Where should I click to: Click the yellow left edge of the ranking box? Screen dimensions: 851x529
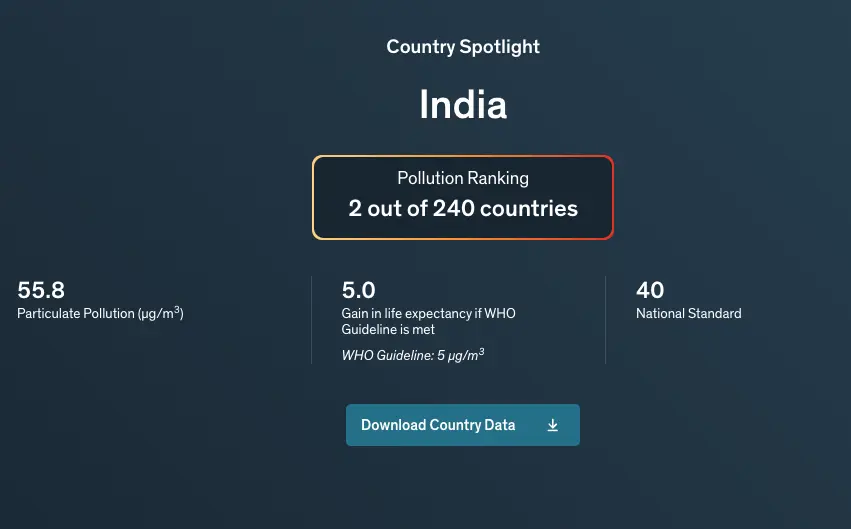pyautogui.click(x=313, y=198)
